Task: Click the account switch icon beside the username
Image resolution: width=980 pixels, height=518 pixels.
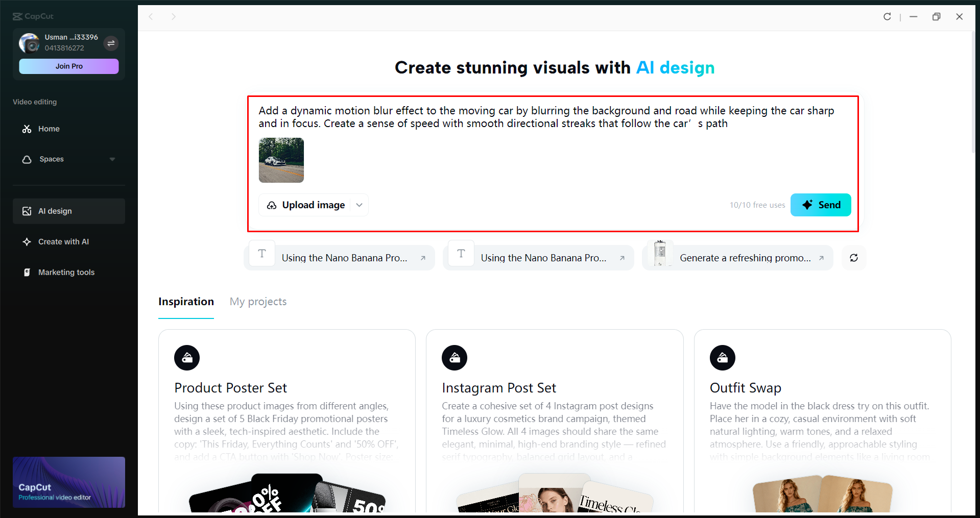Action: 111,43
